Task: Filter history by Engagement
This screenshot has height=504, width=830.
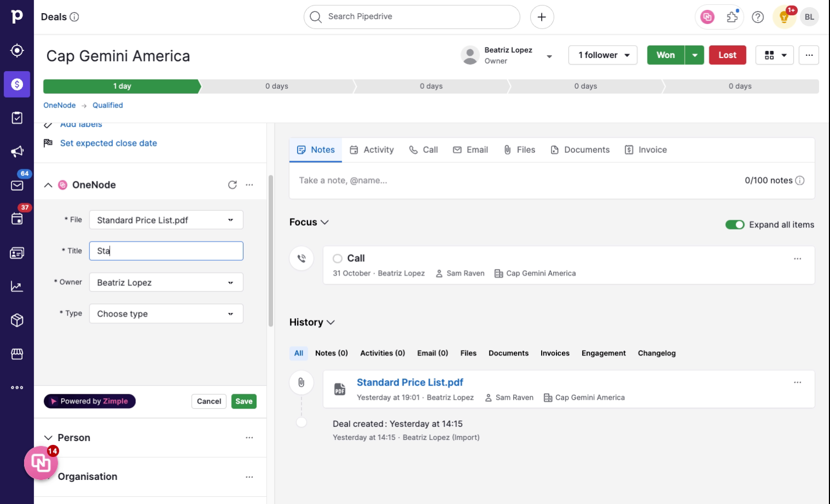Action: (604, 353)
